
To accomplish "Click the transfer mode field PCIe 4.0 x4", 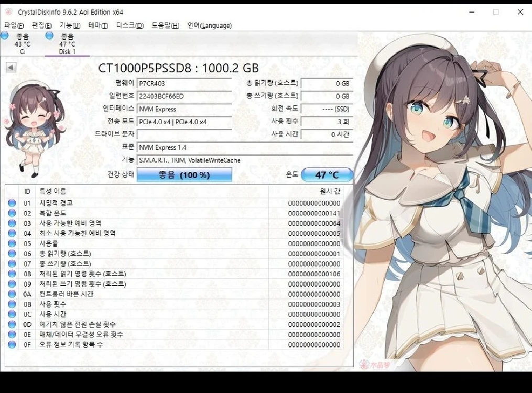I will [x=184, y=122].
